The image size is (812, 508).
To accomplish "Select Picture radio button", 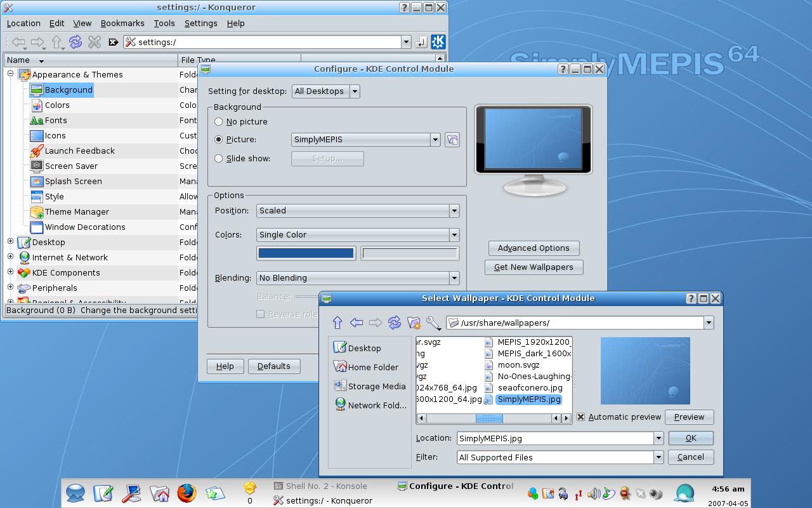I will point(219,140).
